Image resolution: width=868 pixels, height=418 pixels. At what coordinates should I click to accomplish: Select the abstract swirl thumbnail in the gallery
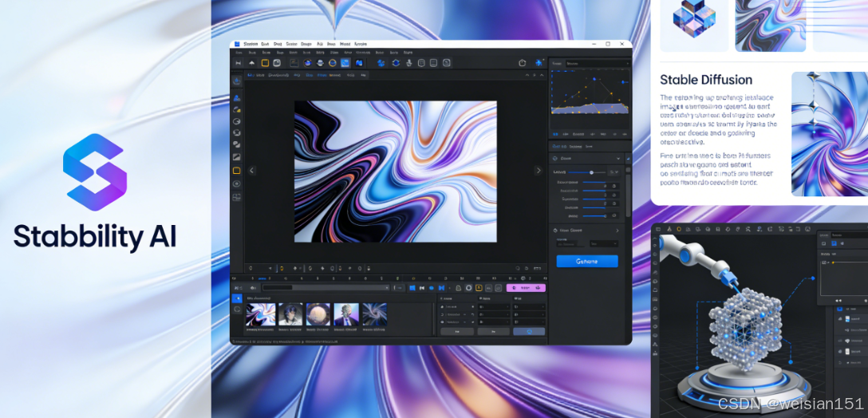tap(260, 314)
